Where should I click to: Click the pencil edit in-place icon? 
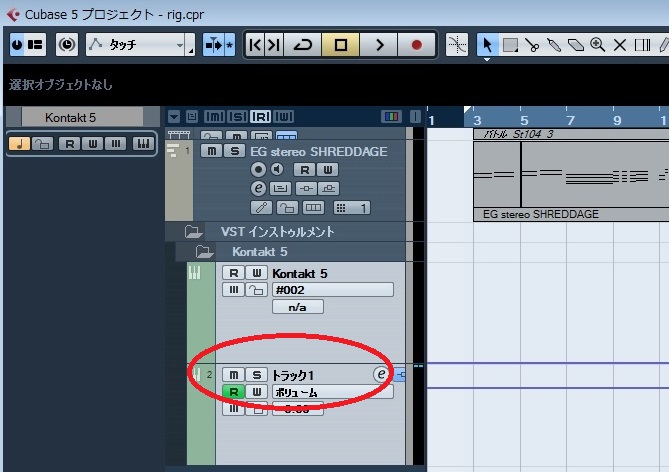click(x=261, y=208)
